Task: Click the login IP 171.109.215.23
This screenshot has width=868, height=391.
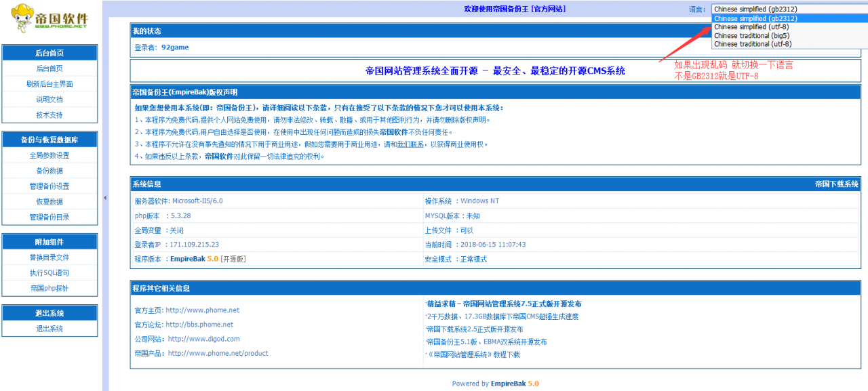Action: tap(194, 245)
